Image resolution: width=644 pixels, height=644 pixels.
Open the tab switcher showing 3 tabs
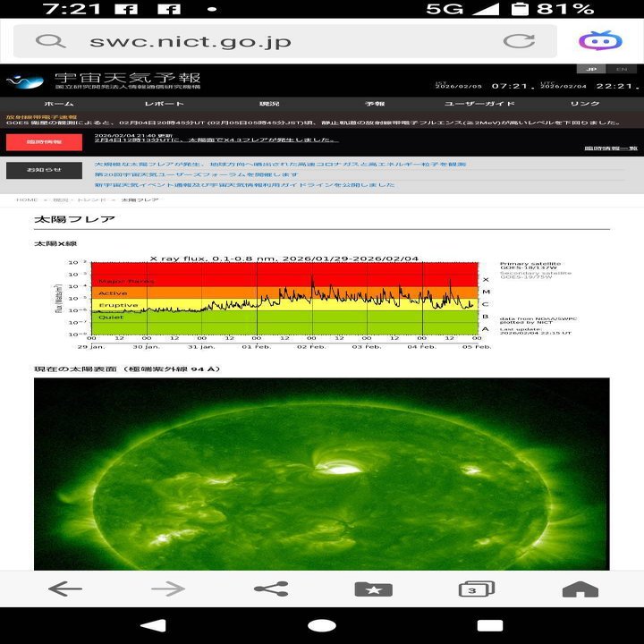pos(477,589)
